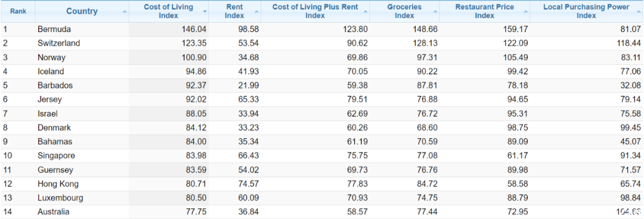Viewport: 644px width, 219px height.
Task: Click the Rent Index sort arrow
Action: click(256, 12)
